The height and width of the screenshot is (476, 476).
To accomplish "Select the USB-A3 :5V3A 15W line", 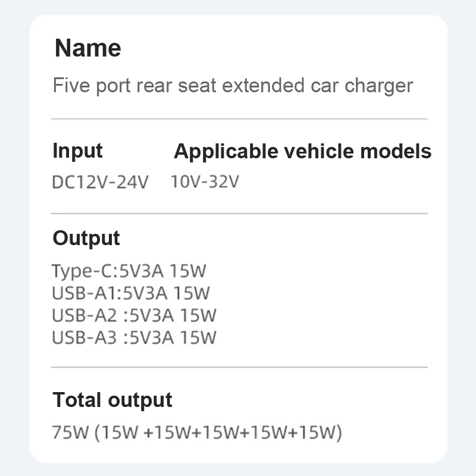I will 134,337.
